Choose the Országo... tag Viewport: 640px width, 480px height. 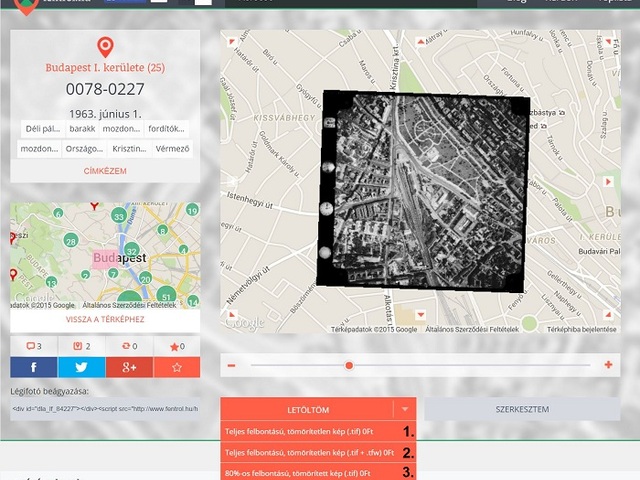coord(84,149)
